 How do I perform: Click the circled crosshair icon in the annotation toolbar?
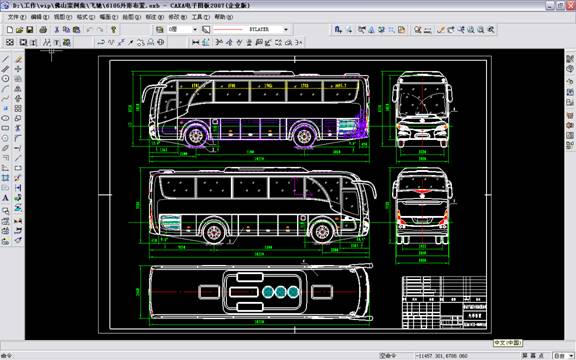click(161, 43)
